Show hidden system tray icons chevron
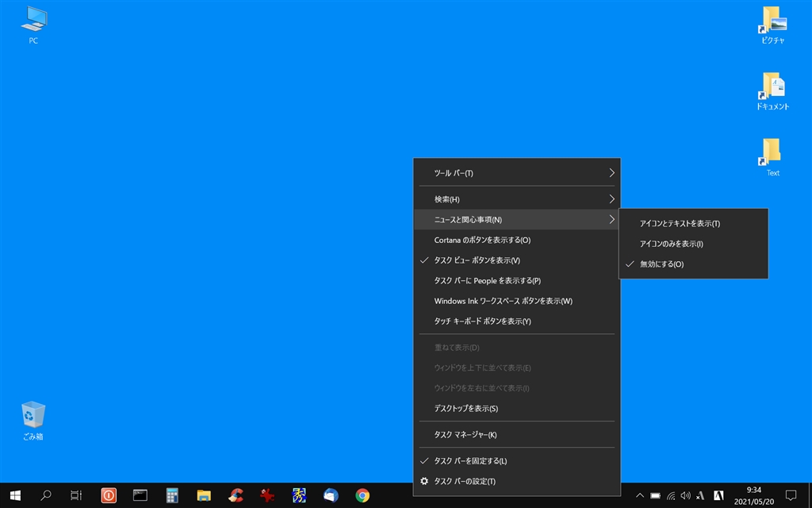The width and height of the screenshot is (812, 508). pos(640,496)
